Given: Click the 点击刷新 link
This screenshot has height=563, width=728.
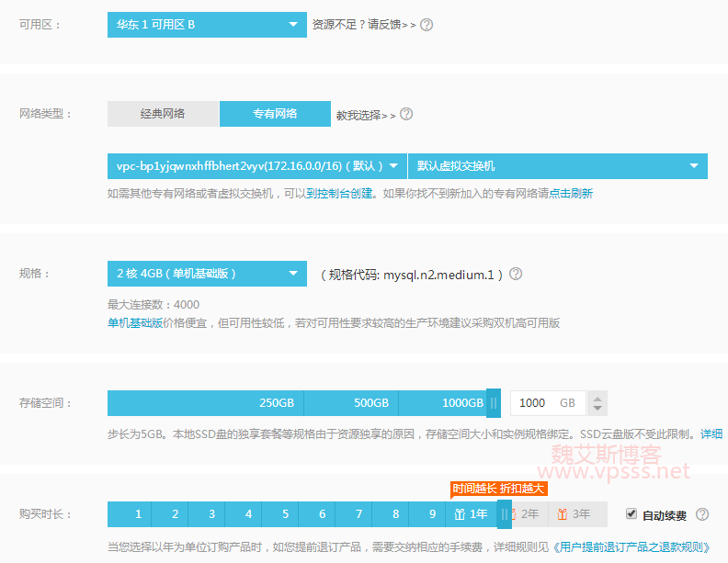Looking at the screenshot, I should [571, 193].
